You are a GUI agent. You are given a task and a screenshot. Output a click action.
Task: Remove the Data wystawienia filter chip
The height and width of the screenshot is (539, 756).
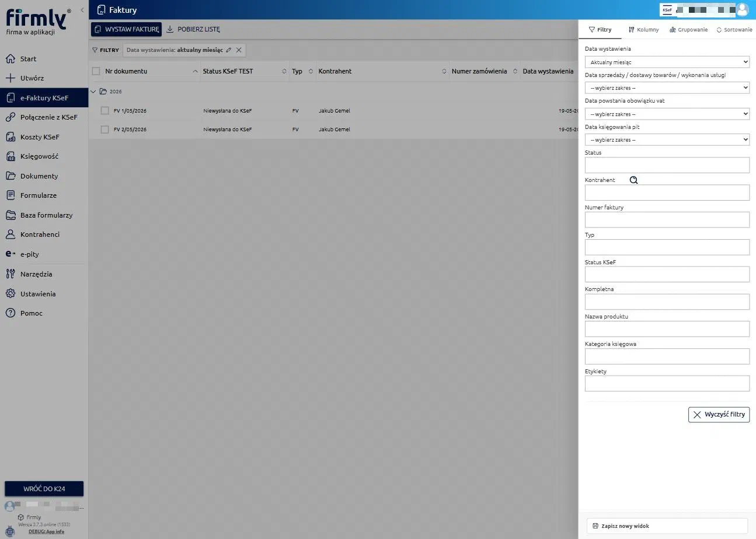coord(239,50)
